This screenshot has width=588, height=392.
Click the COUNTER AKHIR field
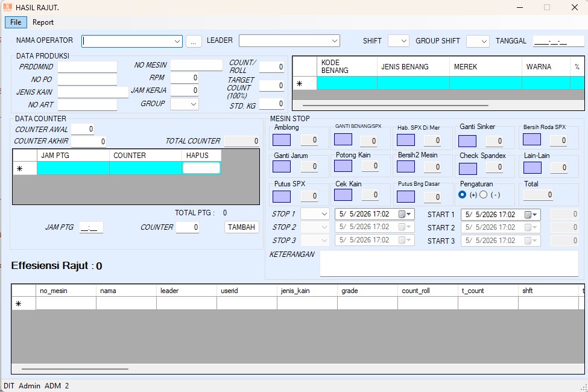click(89, 141)
